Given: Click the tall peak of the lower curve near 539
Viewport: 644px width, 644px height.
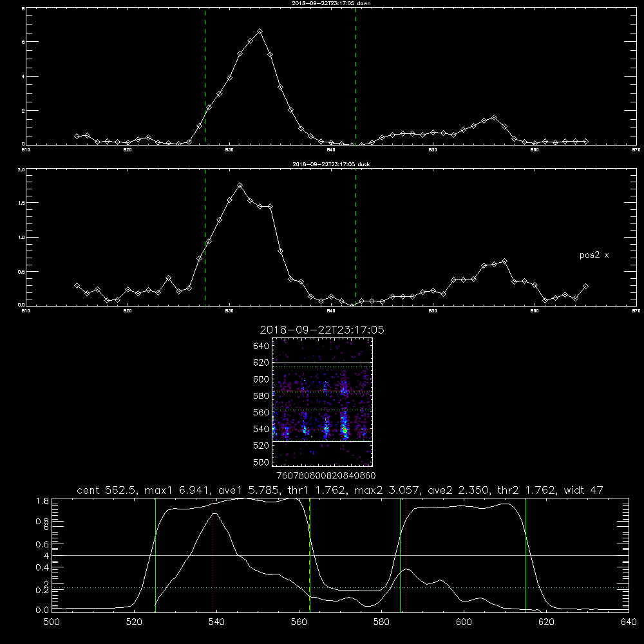Looking at the screenshot, I should [214, 513].
